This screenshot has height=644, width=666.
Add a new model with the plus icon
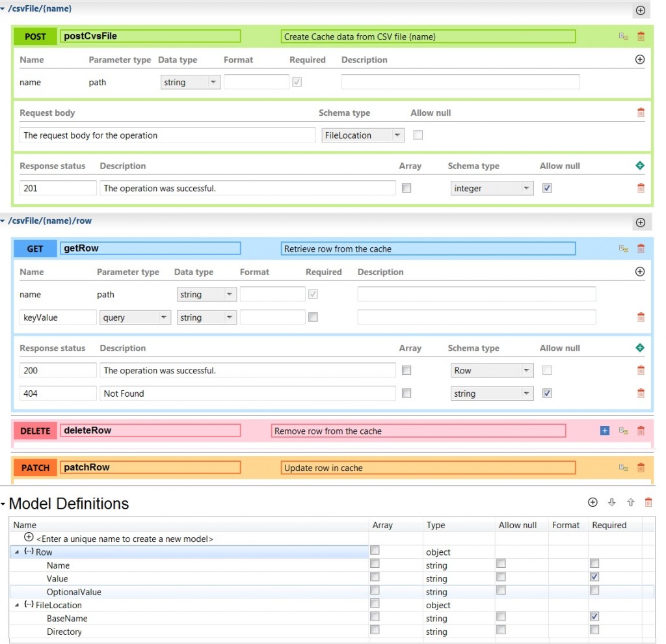593,502
